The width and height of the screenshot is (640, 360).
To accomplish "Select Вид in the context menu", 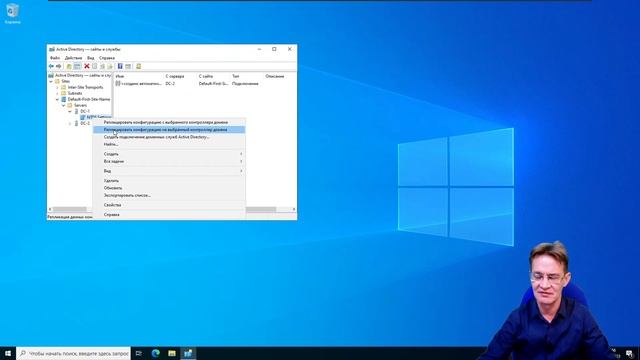I will coord(169,171).
